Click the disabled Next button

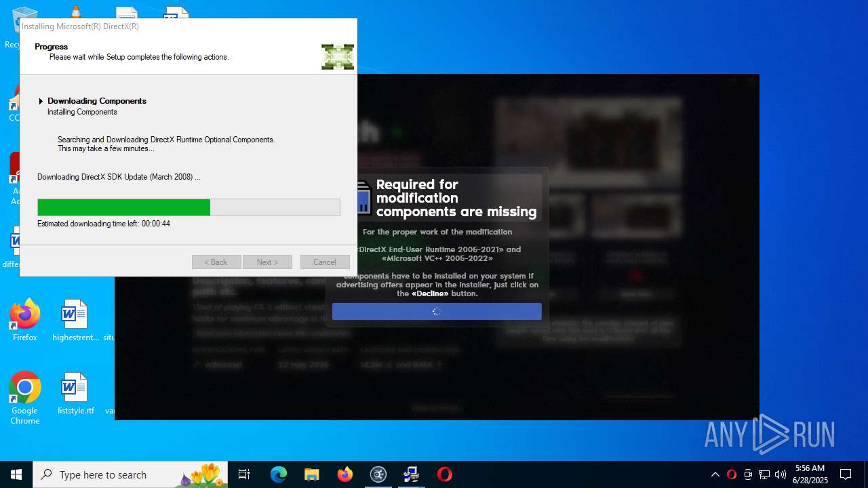[267, 262]
